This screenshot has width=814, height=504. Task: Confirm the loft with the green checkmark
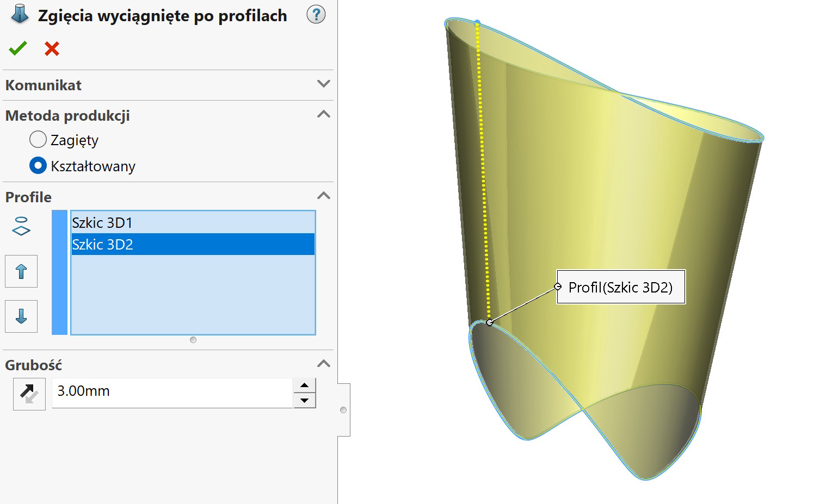coord(18,49)
